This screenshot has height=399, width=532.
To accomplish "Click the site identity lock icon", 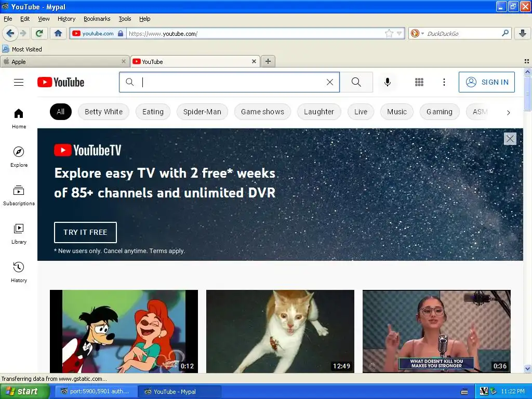I will point(121,33).
